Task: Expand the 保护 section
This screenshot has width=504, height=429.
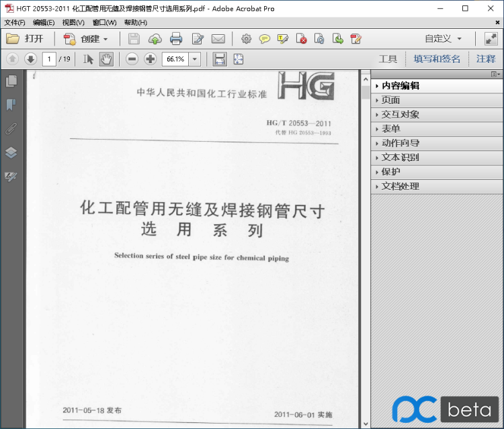Action: (x=437, y=172)
